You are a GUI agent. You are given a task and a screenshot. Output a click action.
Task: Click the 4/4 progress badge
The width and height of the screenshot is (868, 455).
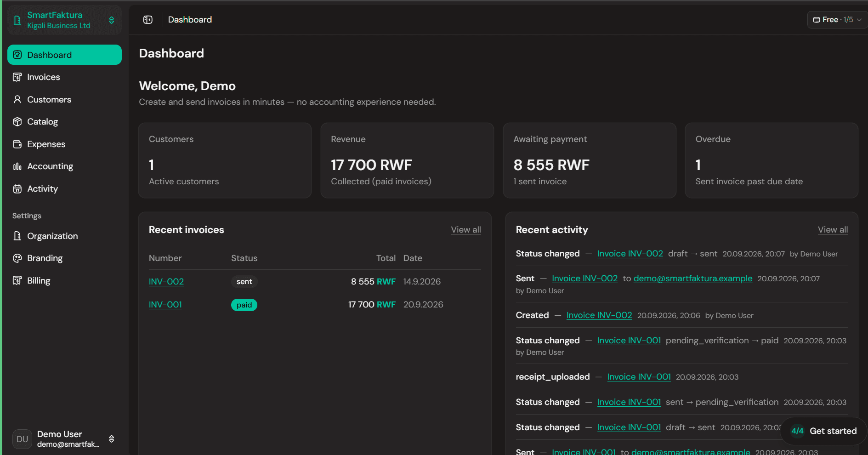(x=797, y=431)
